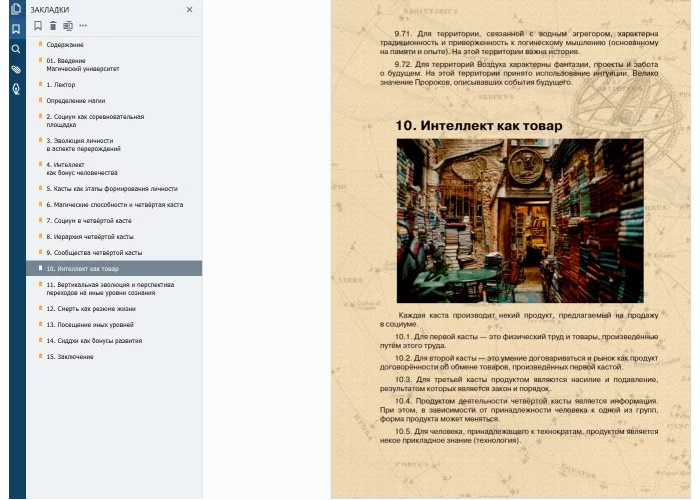Image resolution: width=700 pixels, height=500 pixels.
Task: Click the bookmark marker beside "15. Заключение"
Action: point(40,356)
